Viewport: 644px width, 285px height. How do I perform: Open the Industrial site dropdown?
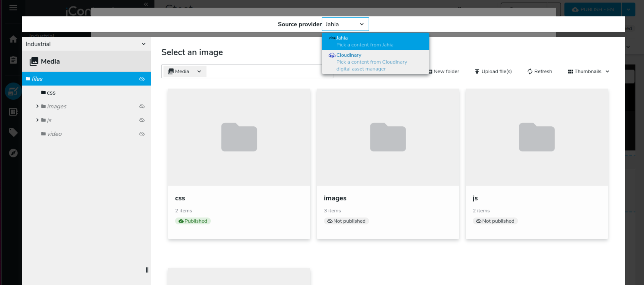pyautogui.click(x=86, y=44)
